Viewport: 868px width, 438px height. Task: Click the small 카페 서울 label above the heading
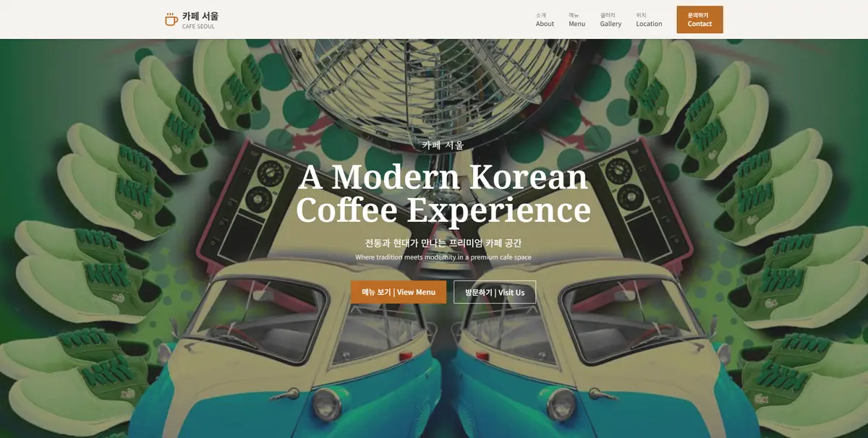coord(443,145)
